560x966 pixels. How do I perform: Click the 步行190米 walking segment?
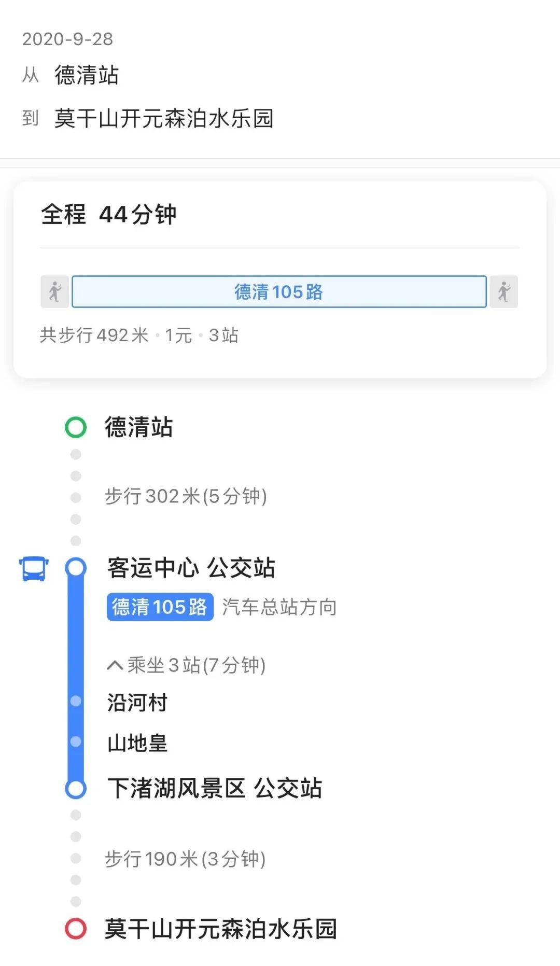(x=185, y=859)
